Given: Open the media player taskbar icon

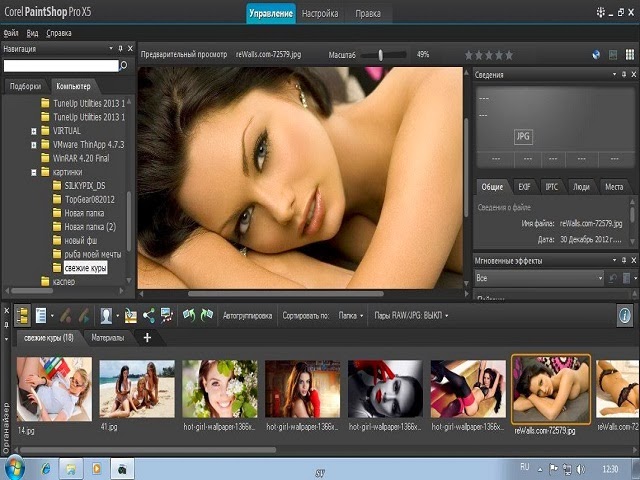Looking at the screenshot, I should point(97,469).
